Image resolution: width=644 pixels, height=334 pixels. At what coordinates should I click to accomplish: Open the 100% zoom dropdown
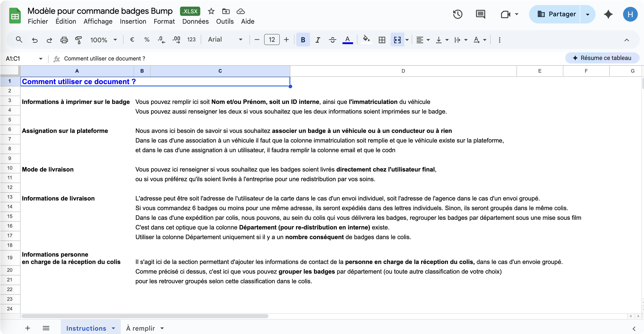pos(104,40)
